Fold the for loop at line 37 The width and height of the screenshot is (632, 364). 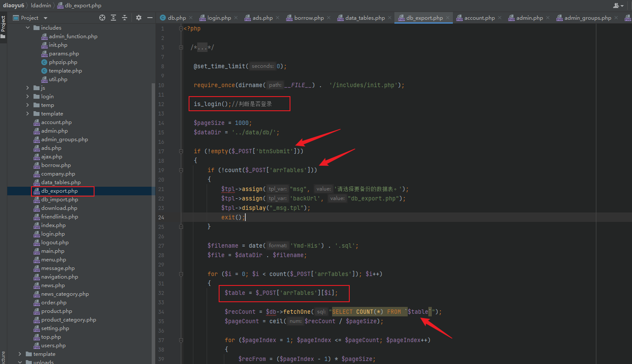(x=181, y=340)
